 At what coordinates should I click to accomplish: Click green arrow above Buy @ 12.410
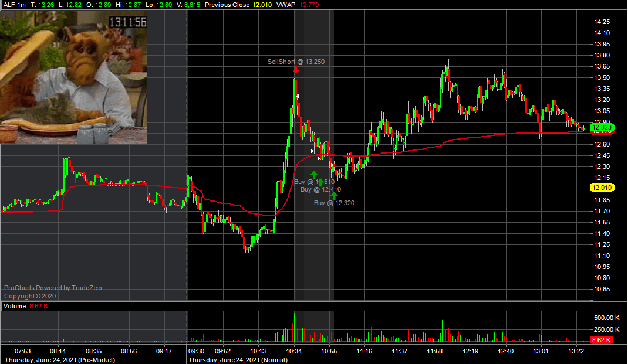pos(320,182)
